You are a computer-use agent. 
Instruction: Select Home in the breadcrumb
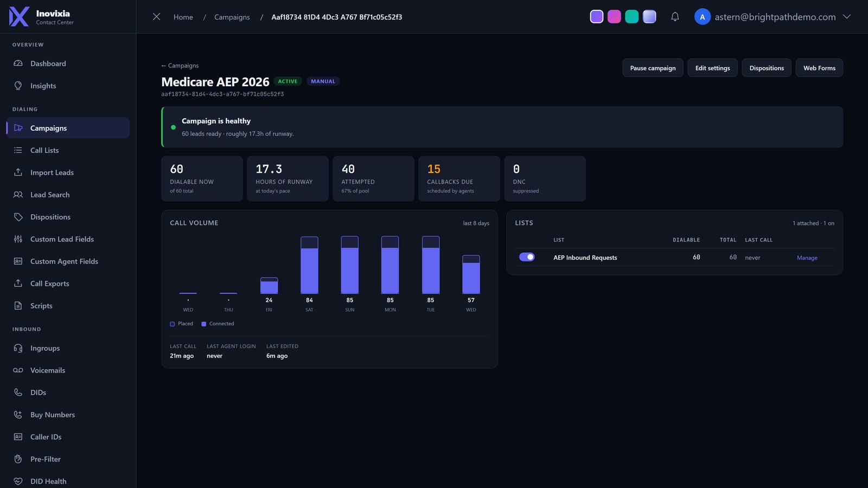click(x=183, y=17)
